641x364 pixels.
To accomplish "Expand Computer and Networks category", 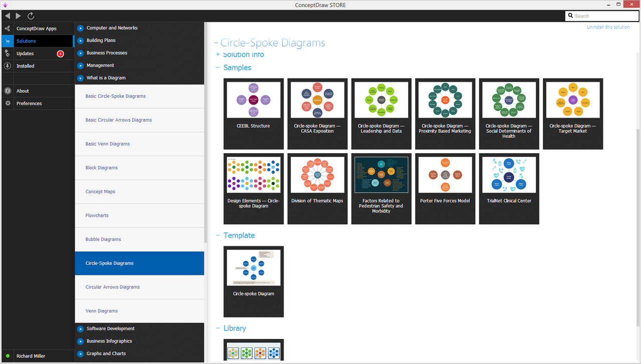I will 80,28.
